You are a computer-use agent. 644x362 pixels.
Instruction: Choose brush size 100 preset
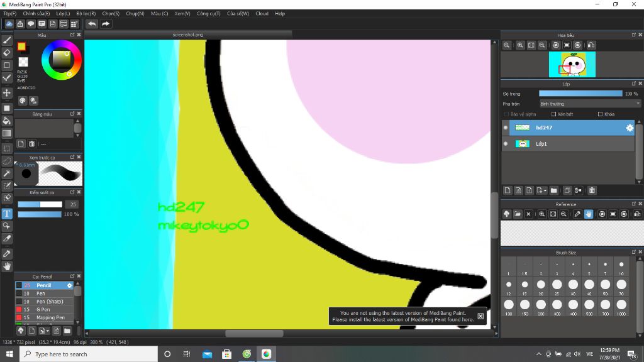point(508,307)
